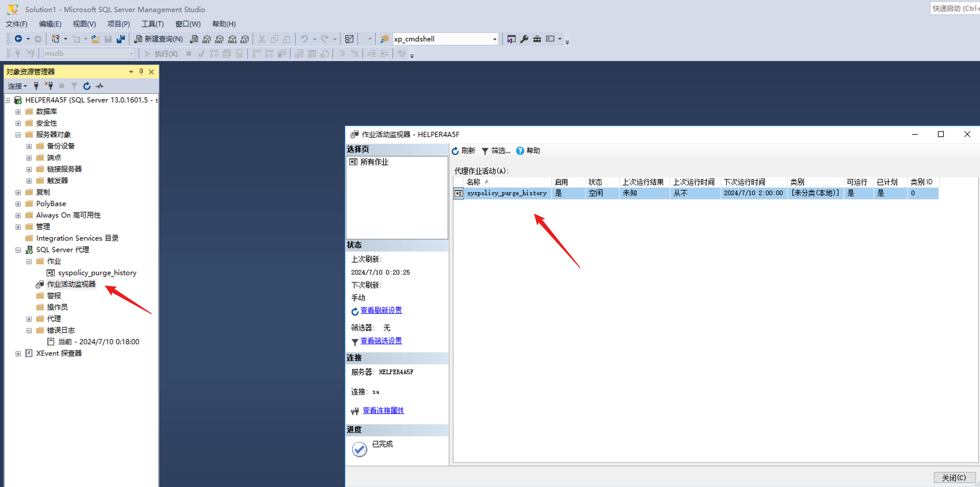
Task: Open the 工具(T) menu
Action: tap(152, 24)
